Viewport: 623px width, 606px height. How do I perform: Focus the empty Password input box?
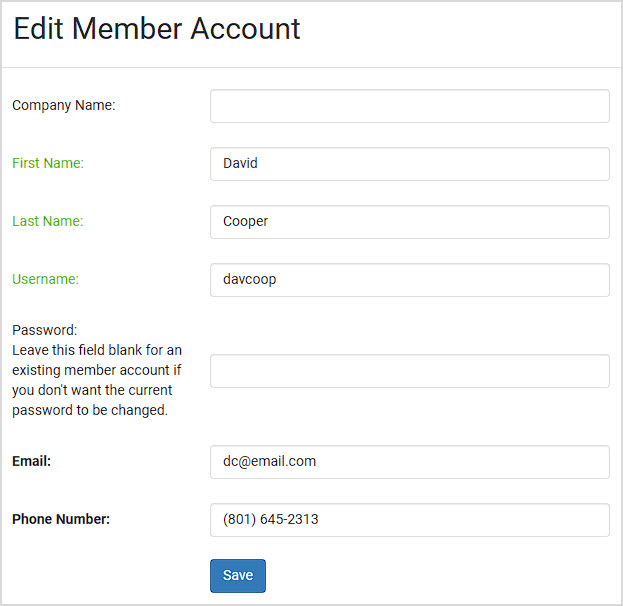coord(410,371)
